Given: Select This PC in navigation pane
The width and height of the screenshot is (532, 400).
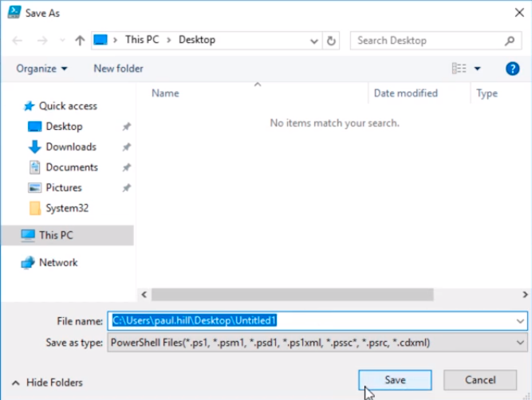Looking at the screenshot, I should pos(55,235).
